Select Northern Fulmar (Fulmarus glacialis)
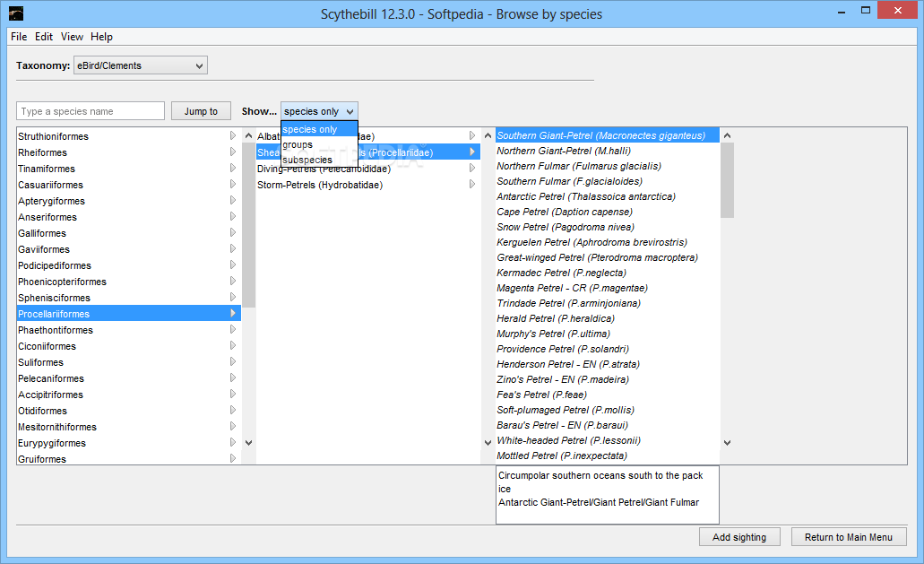 click(x=607, y=166)
